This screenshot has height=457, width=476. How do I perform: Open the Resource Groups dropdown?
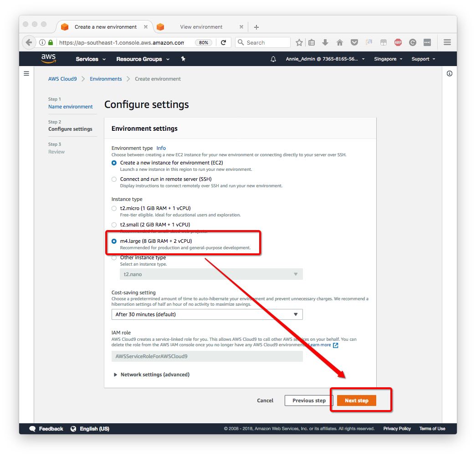click(x=143, y=59)
